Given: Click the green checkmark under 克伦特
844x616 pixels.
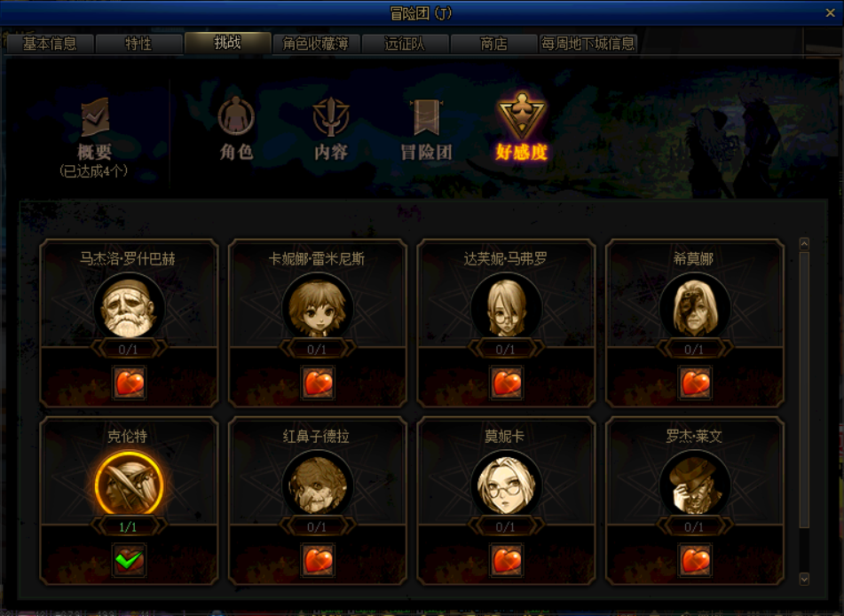Looking at the screenshot, I should click(x=130, y=560).
